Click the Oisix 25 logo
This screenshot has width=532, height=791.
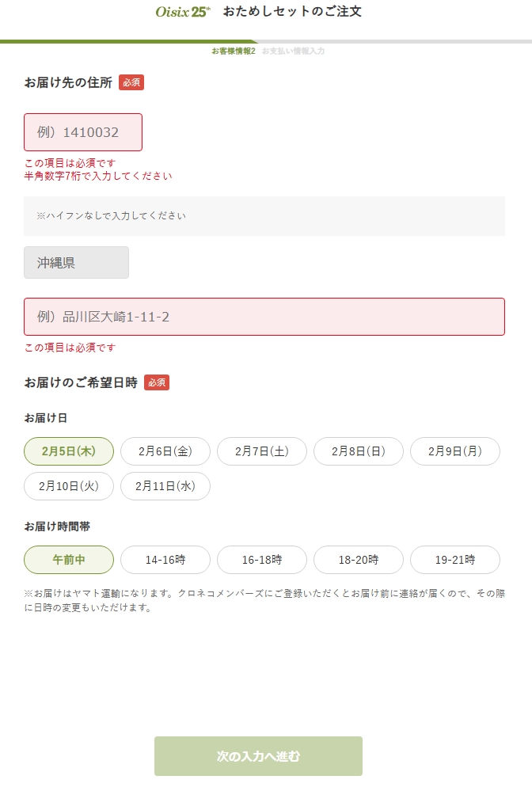click(183, 12)
